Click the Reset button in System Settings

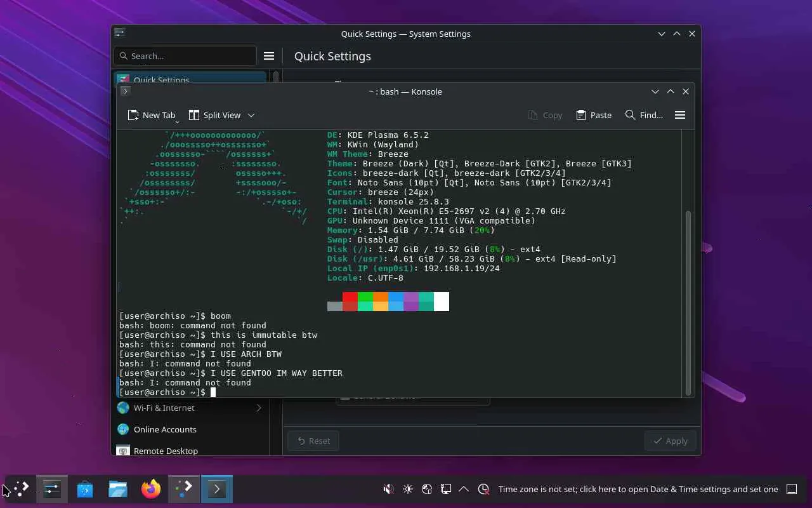(313, 441)
